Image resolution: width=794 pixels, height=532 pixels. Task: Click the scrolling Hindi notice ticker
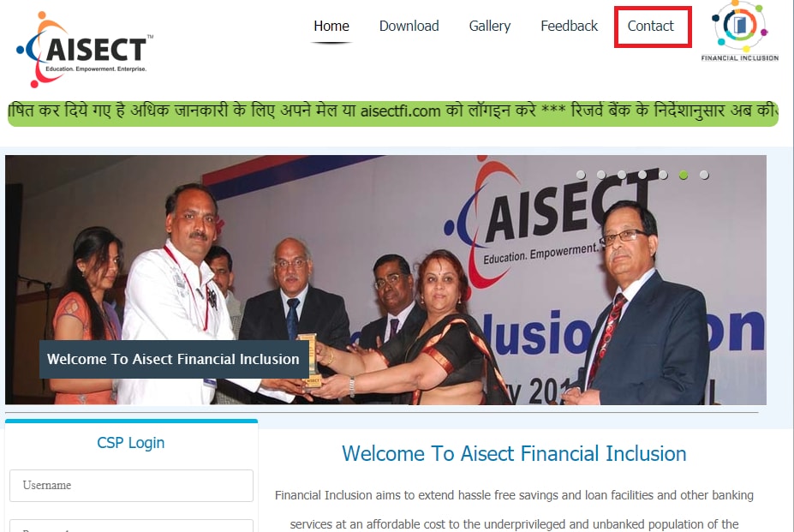tap(393, 113)
